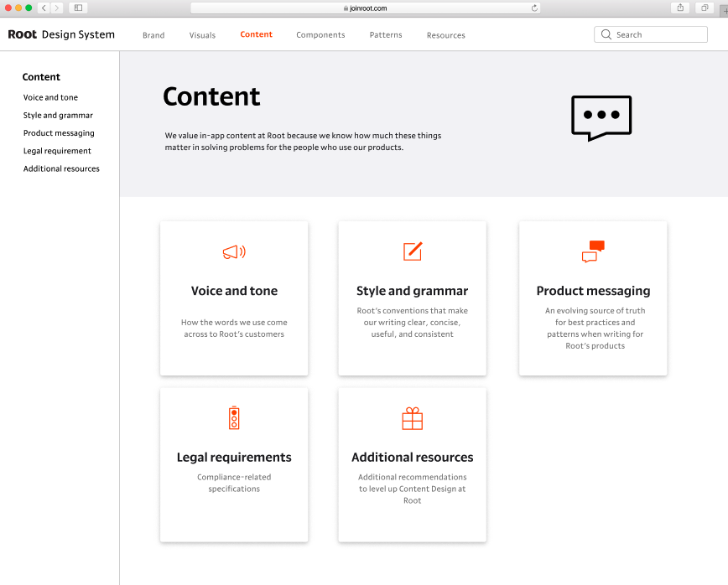The height and width of the screenshot is (585, 728).
Task: Select Brand from the navigation bar
Action: (153, 35)
